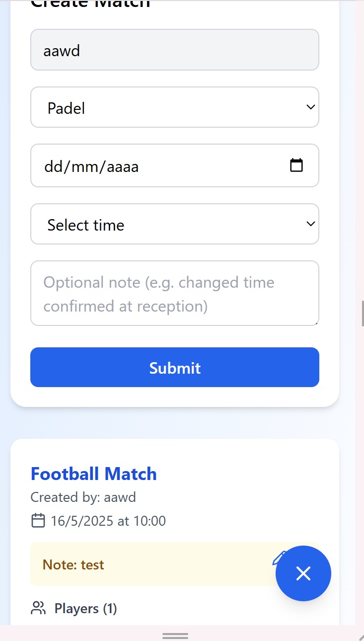The width and height of the screenshot is (364, 641).
Task: Open the Padel sport dropdown
Action: tap(175, 107)
